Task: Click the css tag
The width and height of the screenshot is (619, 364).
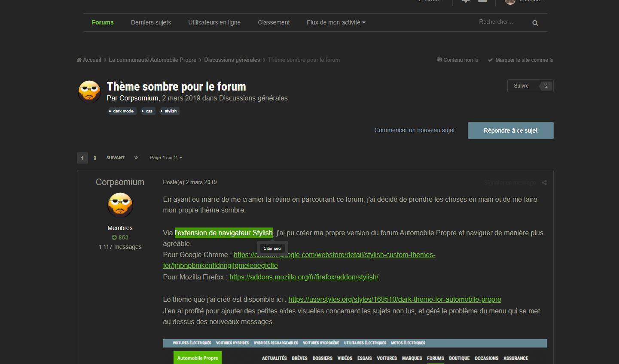Action: pos(147,111)
